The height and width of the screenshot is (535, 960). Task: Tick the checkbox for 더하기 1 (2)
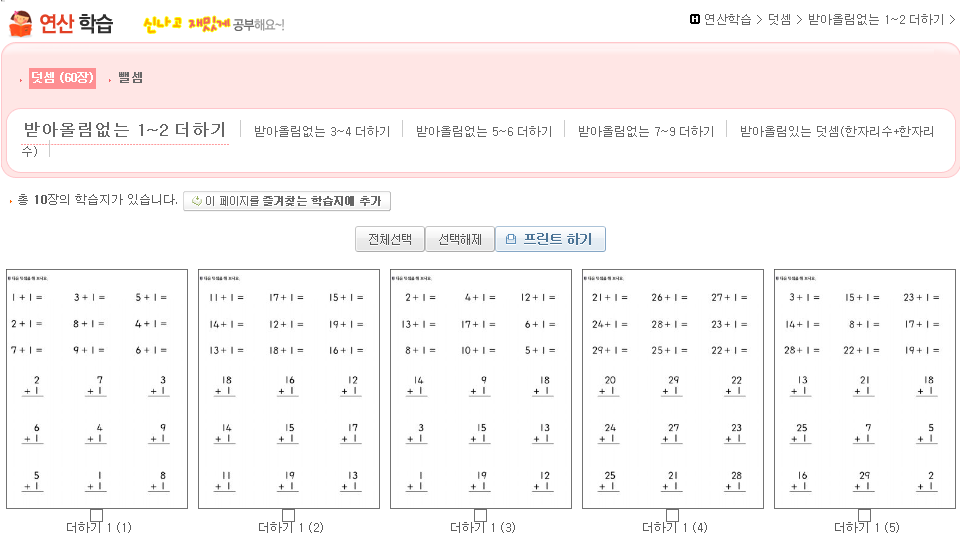(288, 515)
